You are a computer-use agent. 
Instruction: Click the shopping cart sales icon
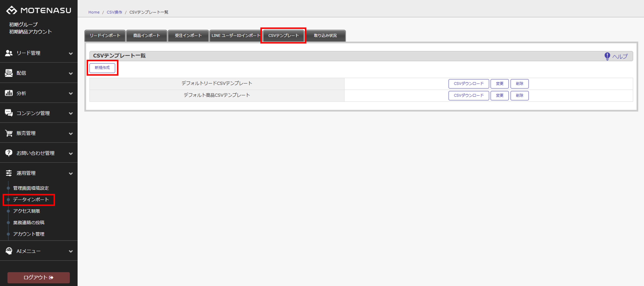9,133
